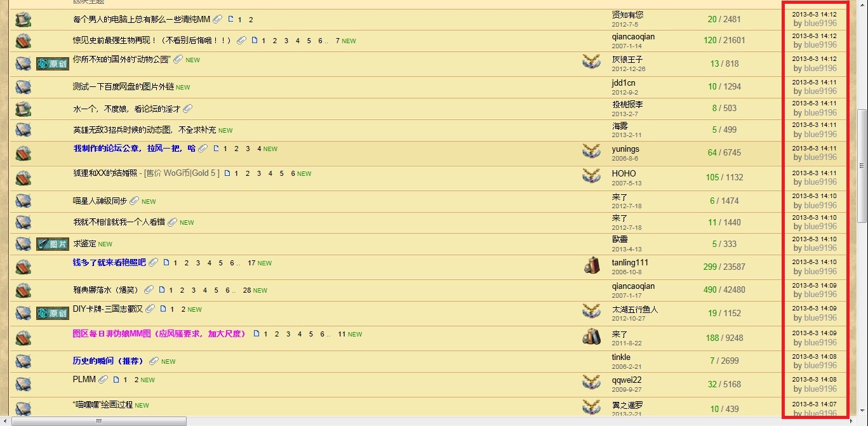Click the 图片 tag next to 求鉴定
This screenshot has width=868, height=426.
(52, 244)
